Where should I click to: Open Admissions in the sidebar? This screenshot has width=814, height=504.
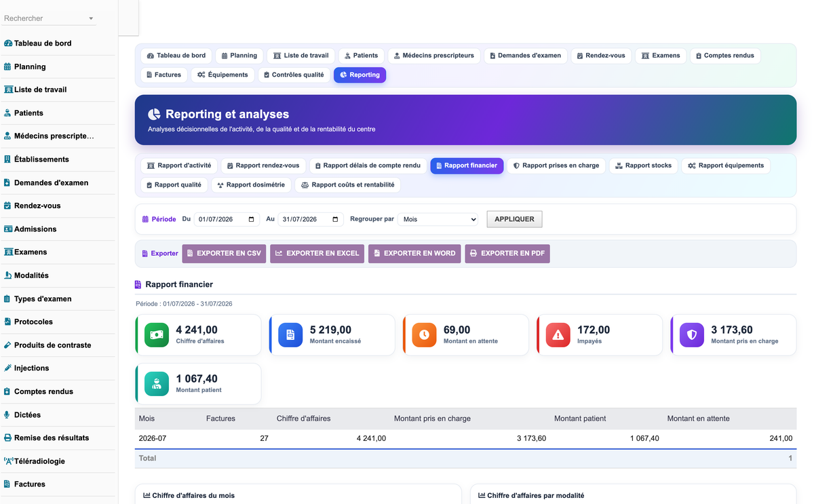click(x=31, y=229)
